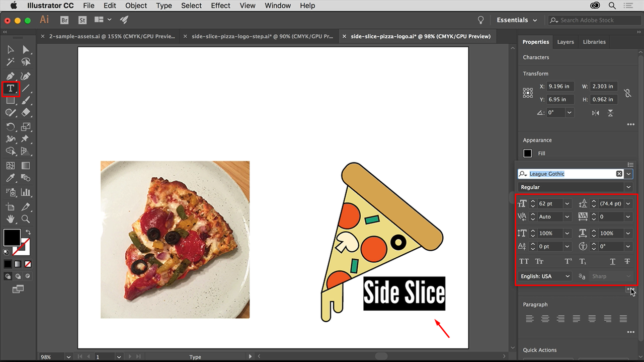Open the 98% zoom level dropdown
The width and height of the screenshot is (644, 362).
[x=68, y=357]
